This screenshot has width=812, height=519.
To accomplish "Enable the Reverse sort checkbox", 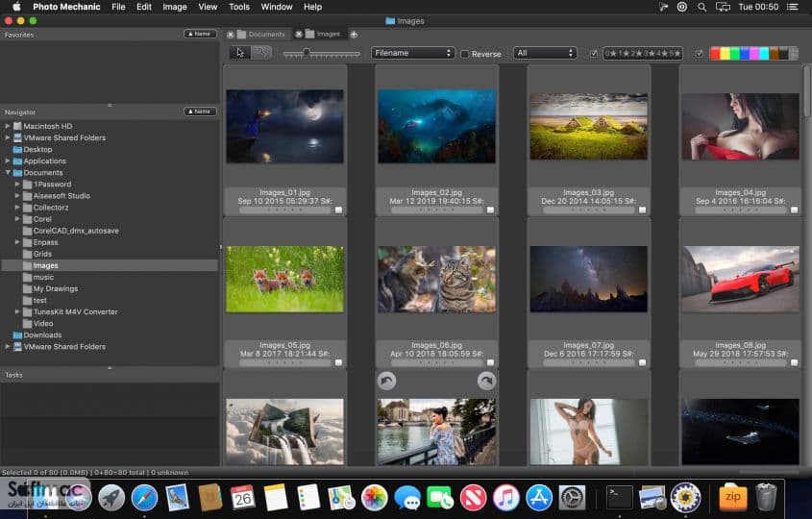I will [464, 54].
